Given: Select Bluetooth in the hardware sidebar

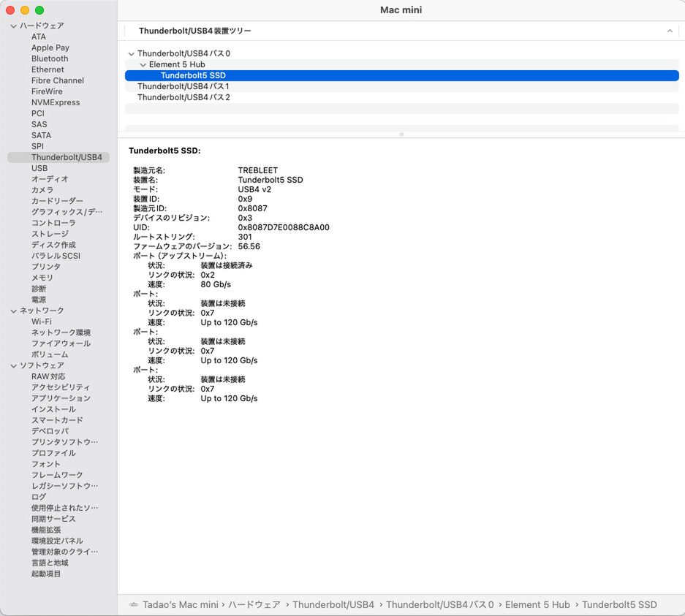Looking at the screenshot, I should (x=50, y=58).
